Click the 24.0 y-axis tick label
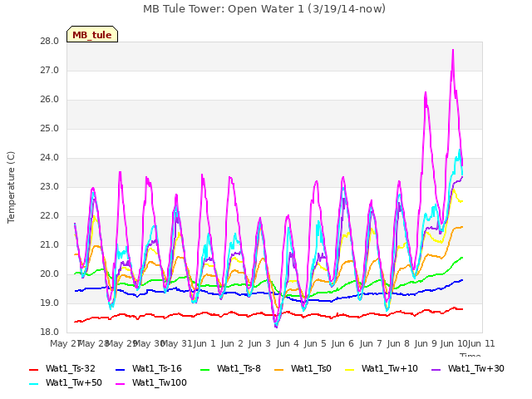Viewport: 532px width, 399px height. [x=50, y=158]
